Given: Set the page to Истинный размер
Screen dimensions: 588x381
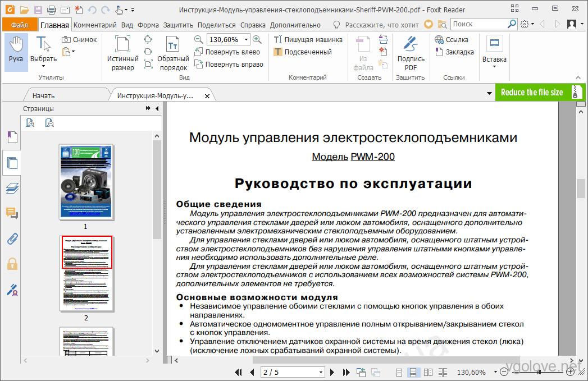Looking at the screenshot, I should (x=122, y=53).
